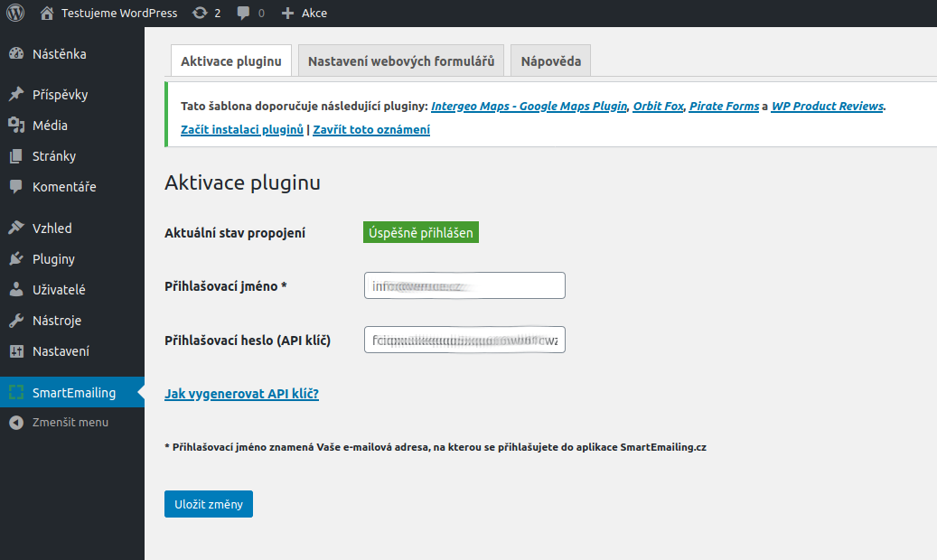This screenshot has height=560, width=937.
Task: Click the Uživatelé person icon
Action: click(16, 289)
